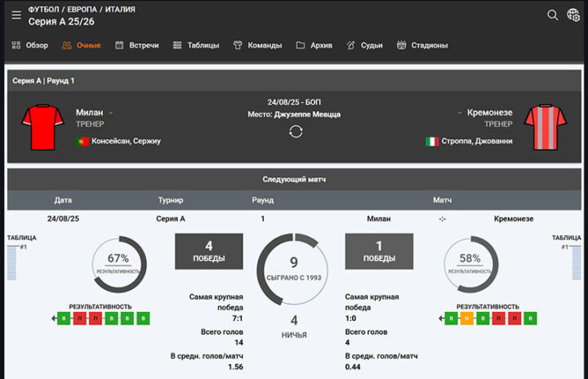Click the left ТАБЛИЦА position bar

click(11, 263)
